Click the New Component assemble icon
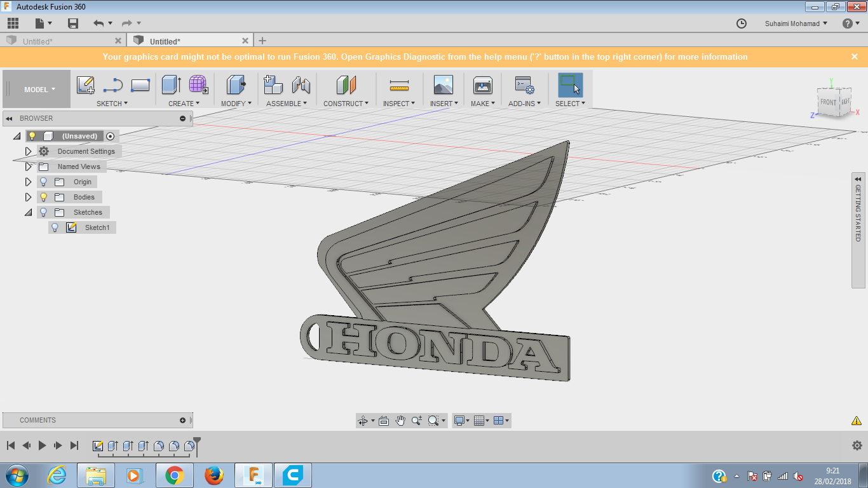868x488 pixels. coord(273,85)
